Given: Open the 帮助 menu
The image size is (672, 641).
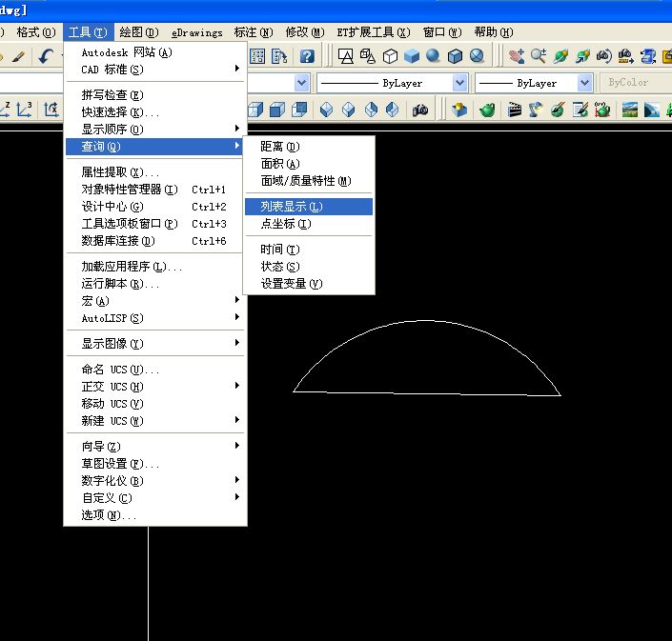Looking at the screenshot, I should [494, 32].
